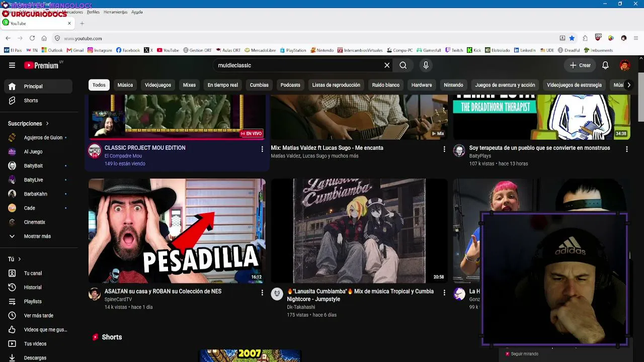
Task: Select the Ruido blanco chip
Action: [x=386, y=85]
